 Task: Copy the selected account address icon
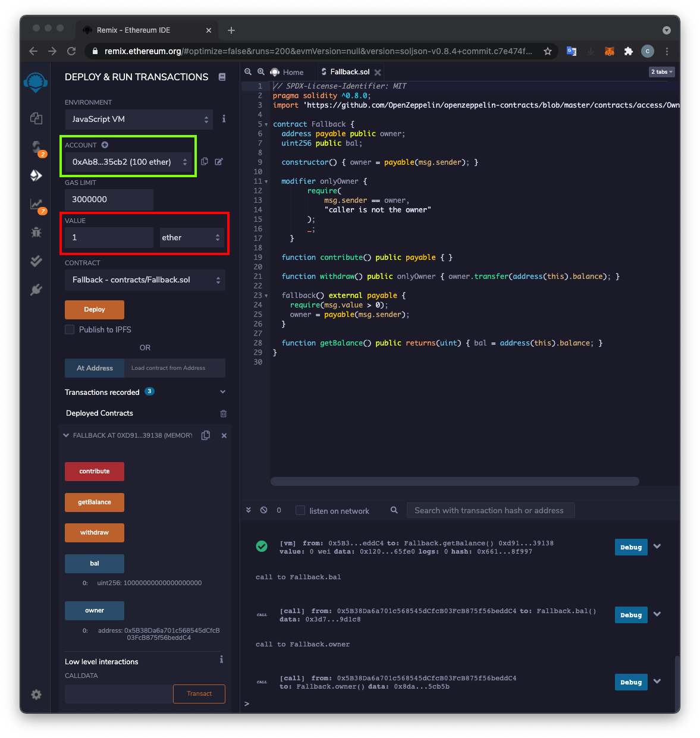[x=205, y=162]
